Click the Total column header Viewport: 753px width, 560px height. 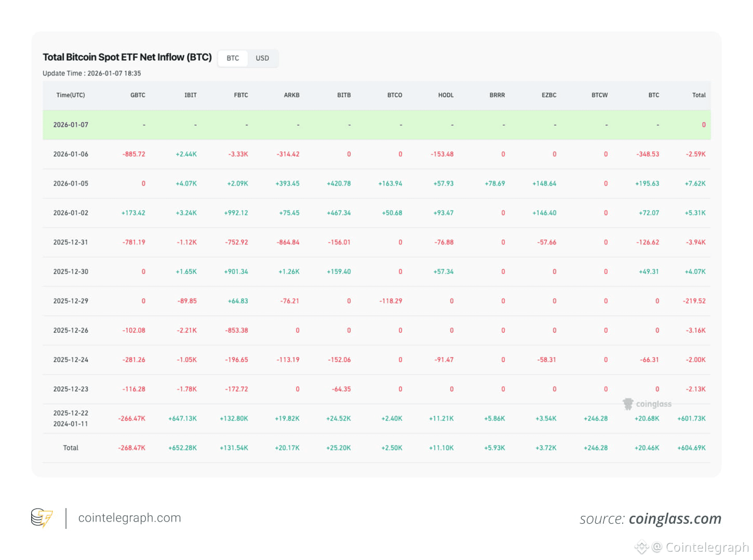tap(698, 95)
